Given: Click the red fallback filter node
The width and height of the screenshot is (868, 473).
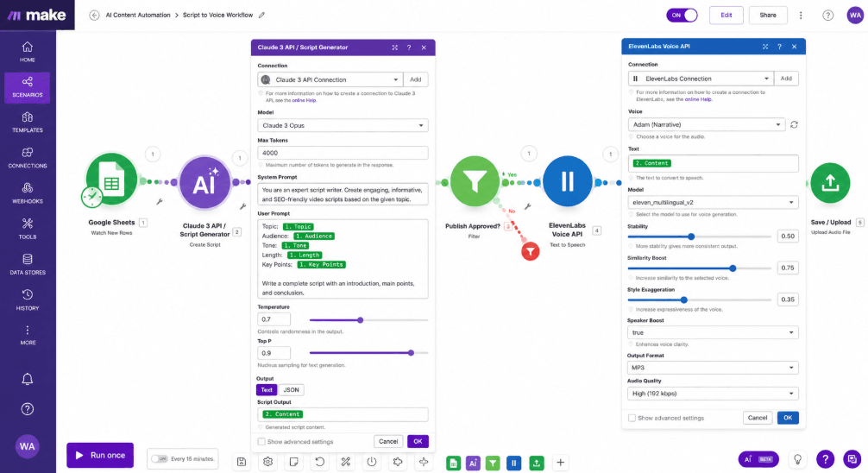Looking at the screenshot, I should tap(531, 251).
